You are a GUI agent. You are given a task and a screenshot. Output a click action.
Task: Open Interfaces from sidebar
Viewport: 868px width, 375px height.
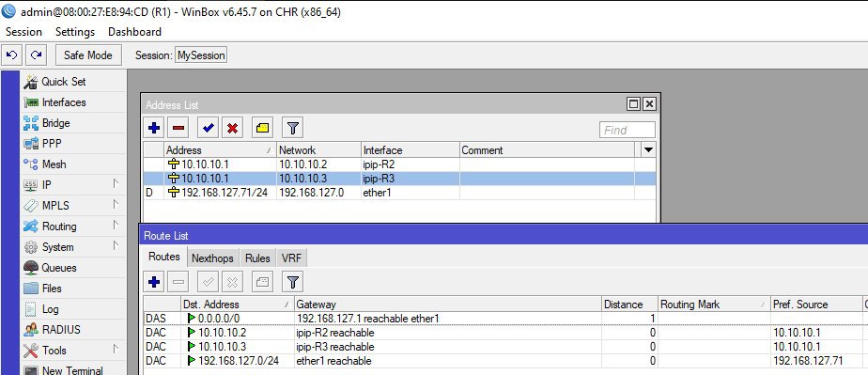pyautogui.click(x=73, y=102)
